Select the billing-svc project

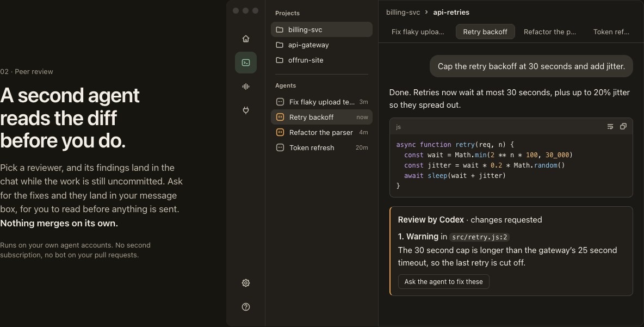pos(321,29)
